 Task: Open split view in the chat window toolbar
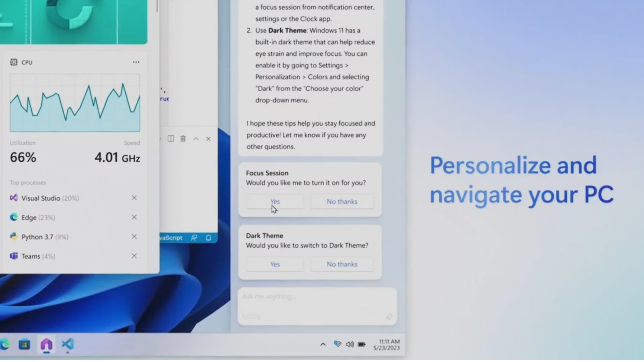click(171, 138)
